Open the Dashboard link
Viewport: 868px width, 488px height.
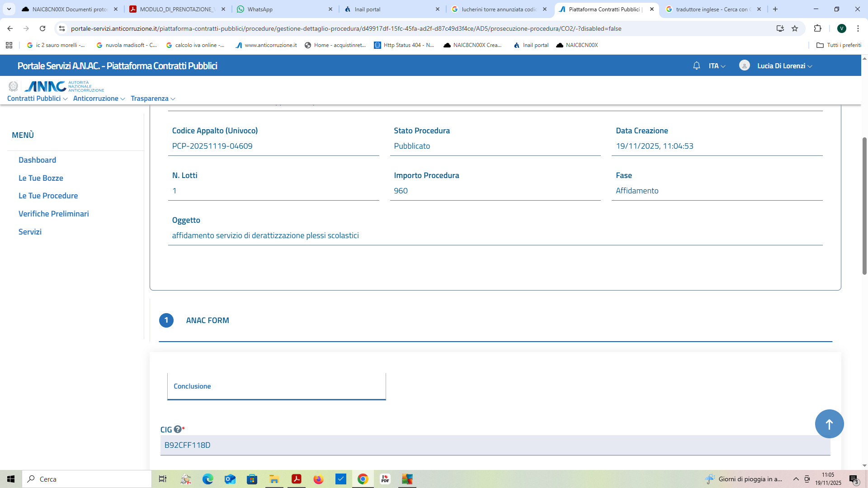(x=37, y=160)
